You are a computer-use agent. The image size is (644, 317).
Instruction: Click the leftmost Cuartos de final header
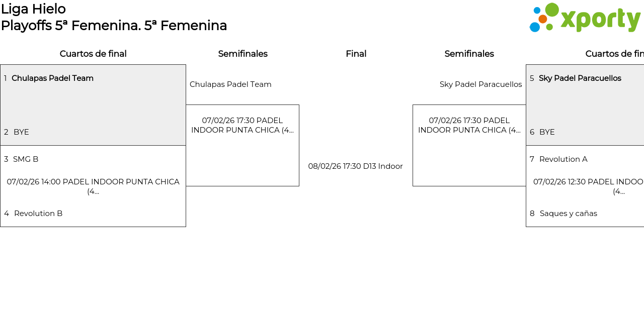[x=93, y=54]
